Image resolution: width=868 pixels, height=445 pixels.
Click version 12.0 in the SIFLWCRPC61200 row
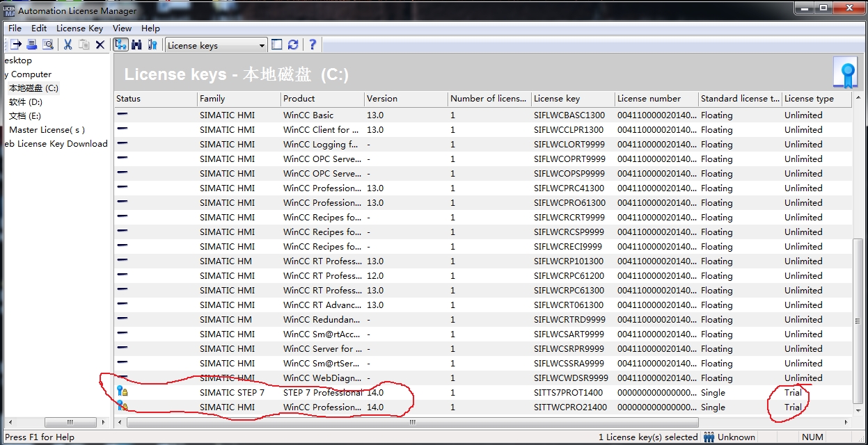pyautogui.click(x=375, y=276)
